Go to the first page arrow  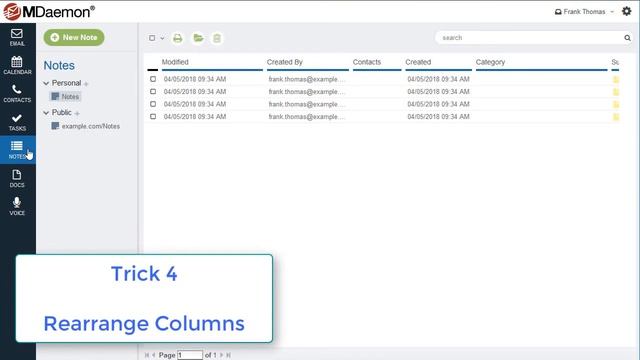coord(147,355)
